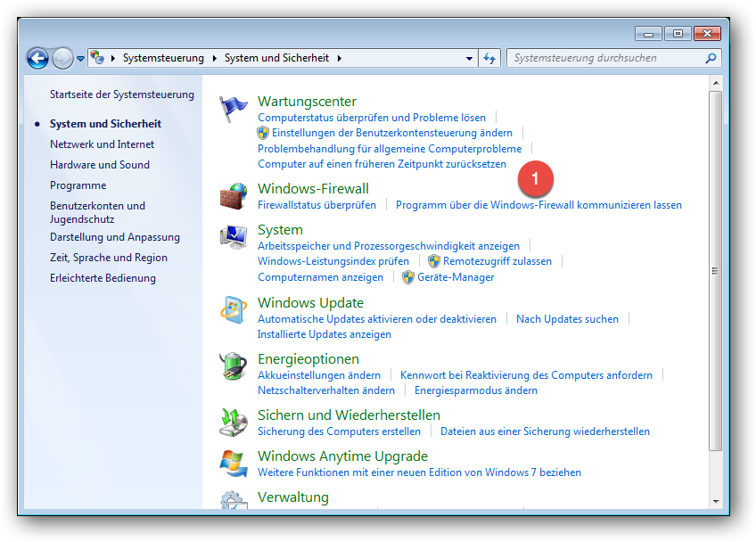Open Netzwerk und Internet category
756x542 pixels.
point(102,144)
